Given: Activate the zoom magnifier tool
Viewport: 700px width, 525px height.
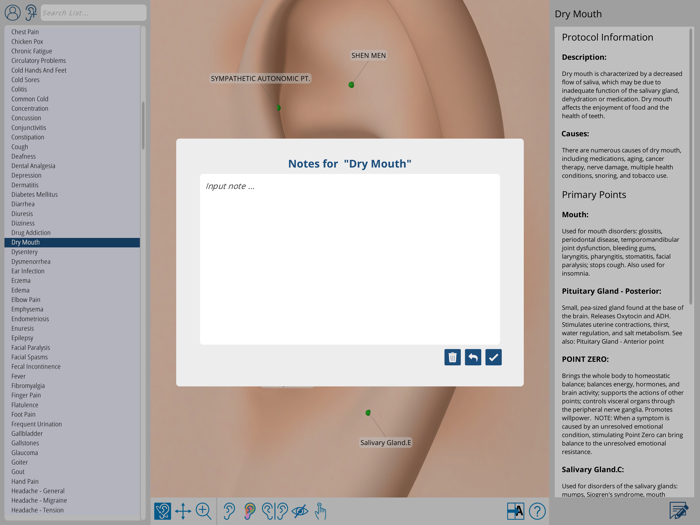Looking at the screenshot, I should (204, 511).
